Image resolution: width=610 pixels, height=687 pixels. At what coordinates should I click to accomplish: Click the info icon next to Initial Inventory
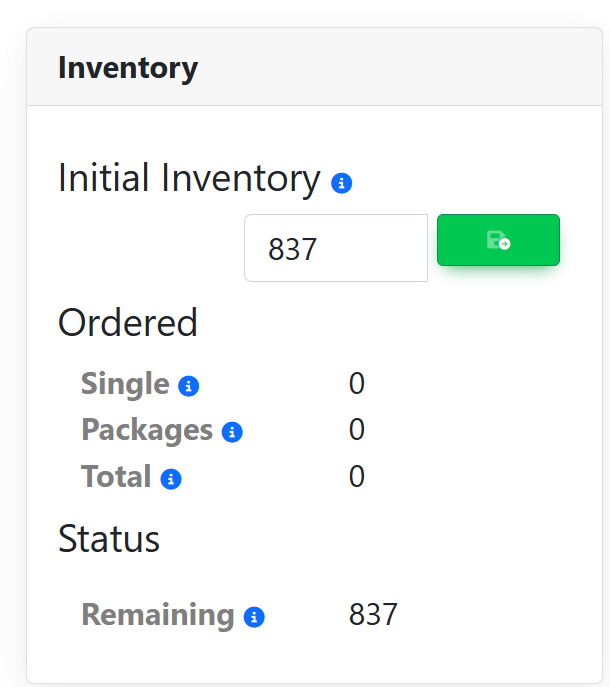click(341, 184)
